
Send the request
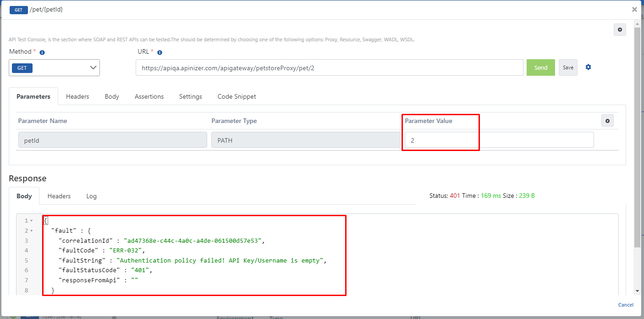541,67
